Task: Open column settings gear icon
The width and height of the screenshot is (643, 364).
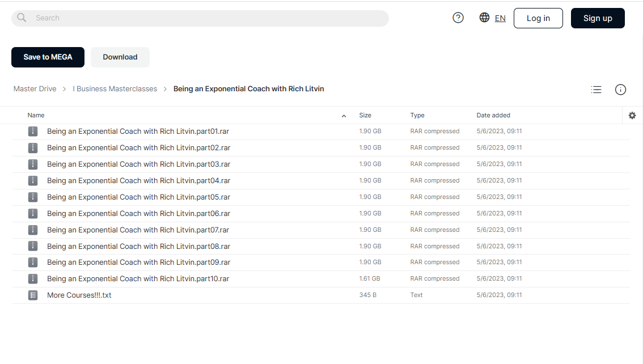Action: click(x=632, y=116)
